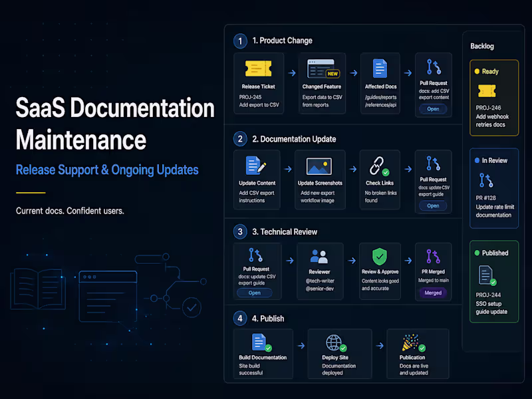Select the '1. Product Change' heading
The image size is (532, 399).
pos(282,41)
